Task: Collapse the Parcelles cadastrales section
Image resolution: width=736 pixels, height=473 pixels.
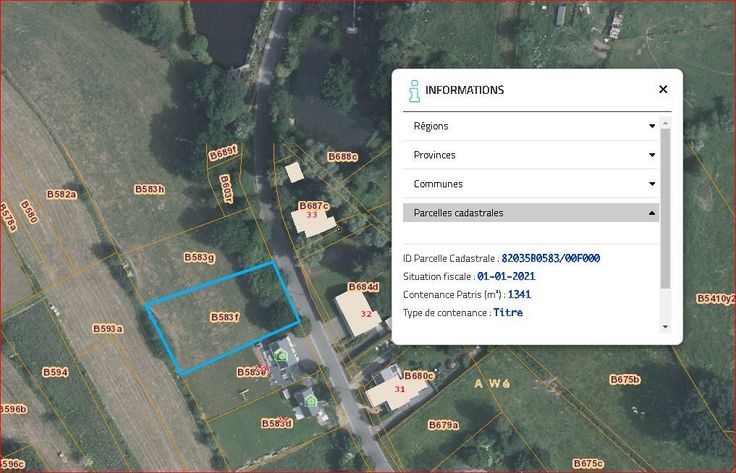Action: 652,213
